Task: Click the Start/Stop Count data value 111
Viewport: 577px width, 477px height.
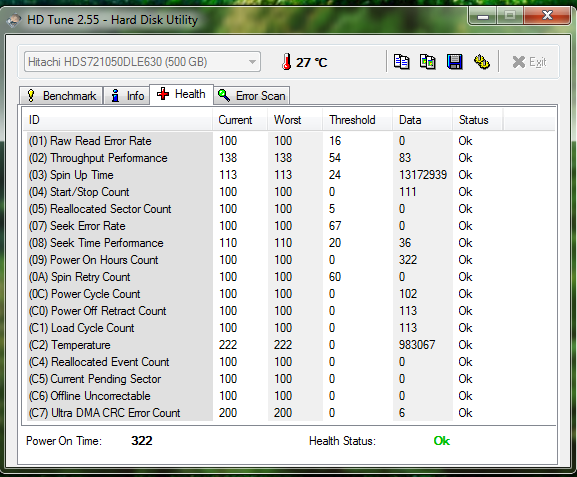Action: (x=407, y=192)
